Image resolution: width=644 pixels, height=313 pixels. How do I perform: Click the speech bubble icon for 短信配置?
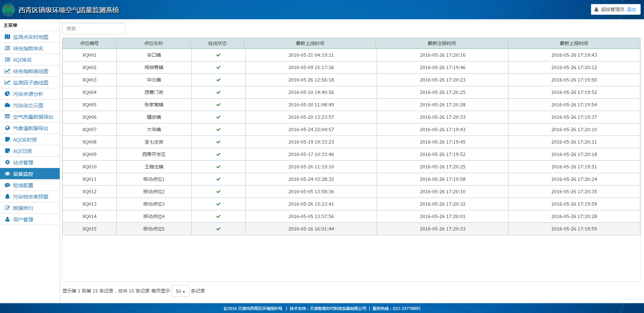[x=7, y=185]
